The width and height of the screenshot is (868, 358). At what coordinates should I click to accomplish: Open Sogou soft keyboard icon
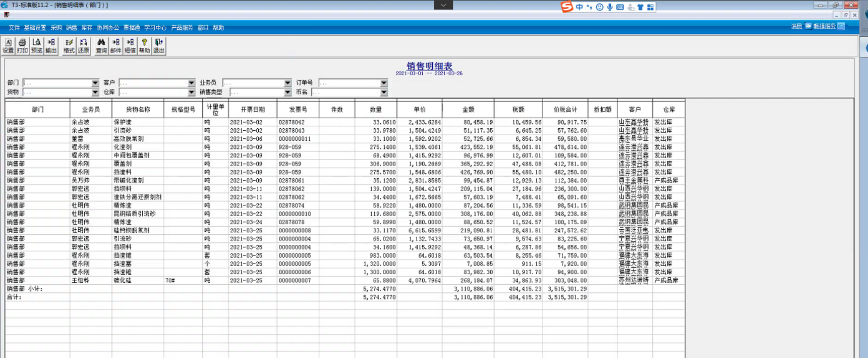(620, 7)
